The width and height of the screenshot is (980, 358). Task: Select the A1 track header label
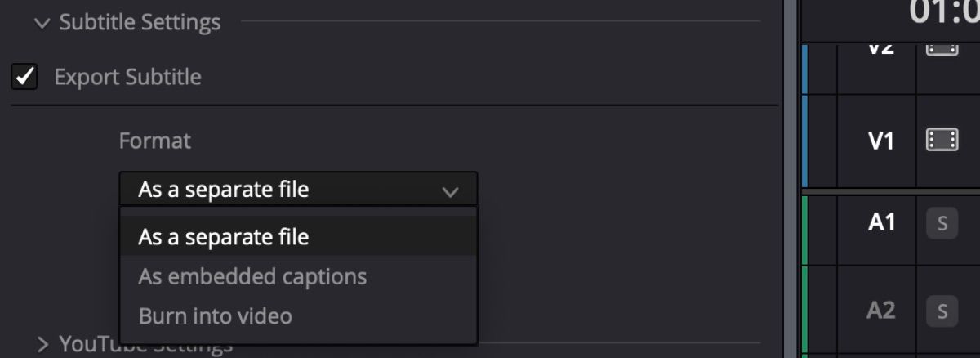[880, 222]
